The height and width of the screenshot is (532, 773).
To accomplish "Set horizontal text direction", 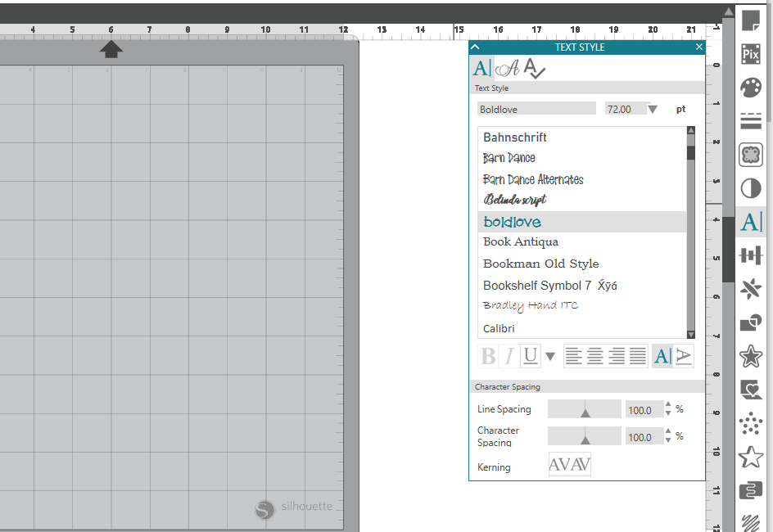I will [662, 356].
